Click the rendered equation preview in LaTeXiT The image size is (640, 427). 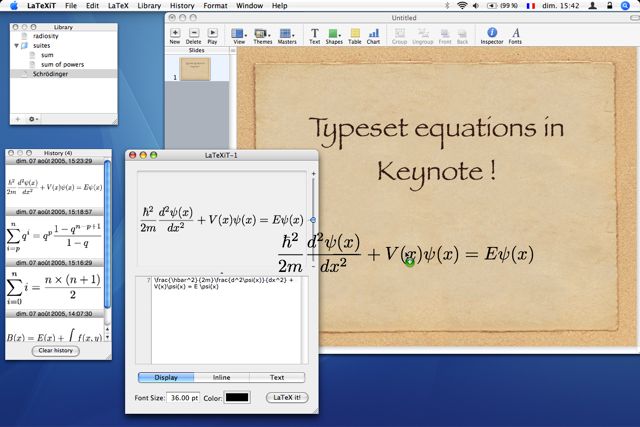[x=222, y=219]
